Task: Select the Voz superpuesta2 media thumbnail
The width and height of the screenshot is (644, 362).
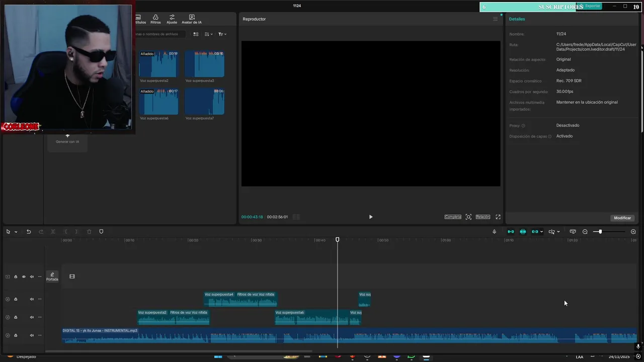Action: [x=158, y=64]
